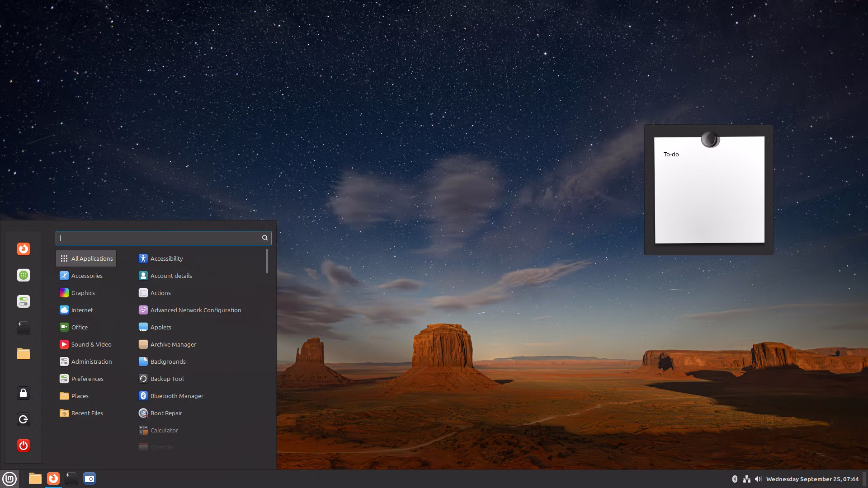Open Software Manager from favorites sidebar
Viewport: 868px width, 488px height.
[x=24, y=275]
